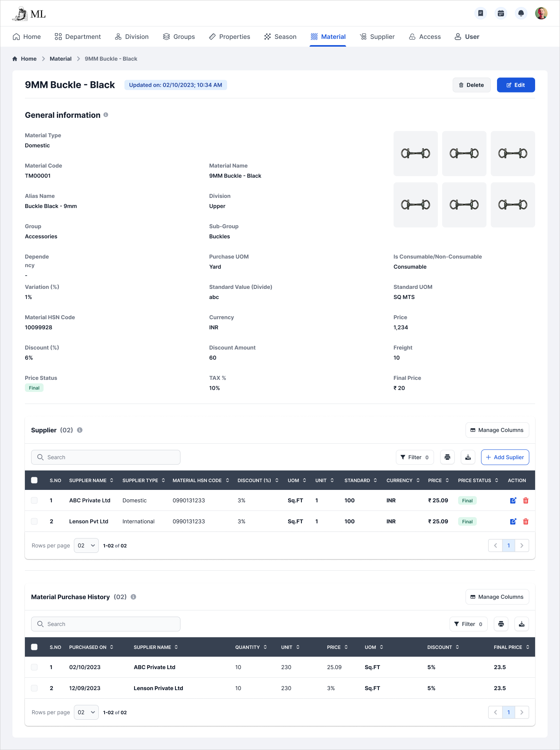560x750 pixels.
Task: Open the Season tab
Action: pyautogui.click(x=280, y=37)
